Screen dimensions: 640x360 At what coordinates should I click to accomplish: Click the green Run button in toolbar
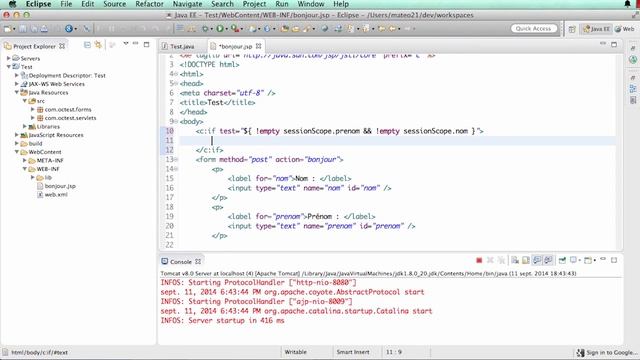click(x=220, y=29)
